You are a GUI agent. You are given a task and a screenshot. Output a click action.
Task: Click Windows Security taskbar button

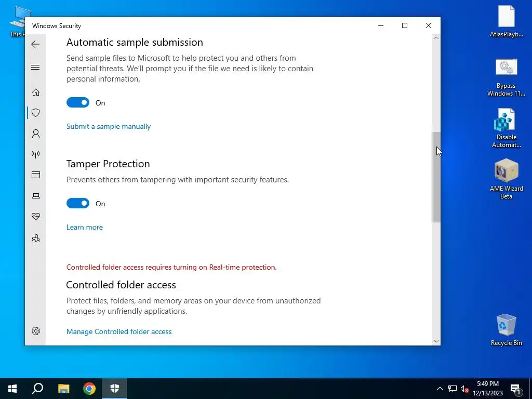115,389
